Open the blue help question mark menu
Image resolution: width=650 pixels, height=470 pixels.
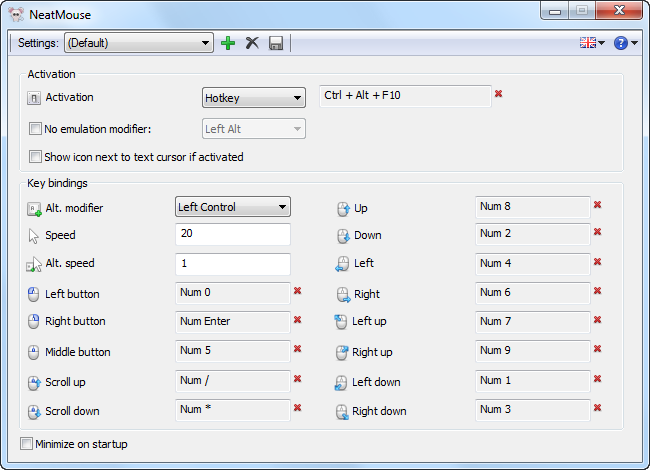click(x=626, y=43)
